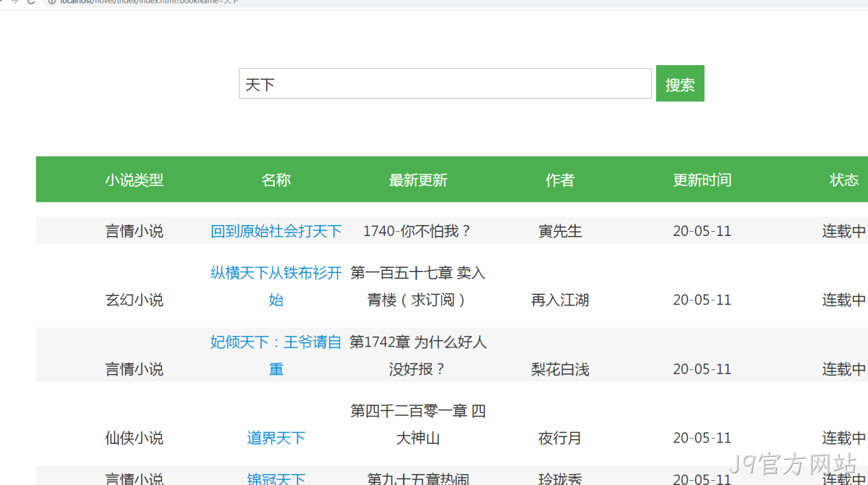Click the green 搜索 search button

pyautogui.click(x=680, y=83)
